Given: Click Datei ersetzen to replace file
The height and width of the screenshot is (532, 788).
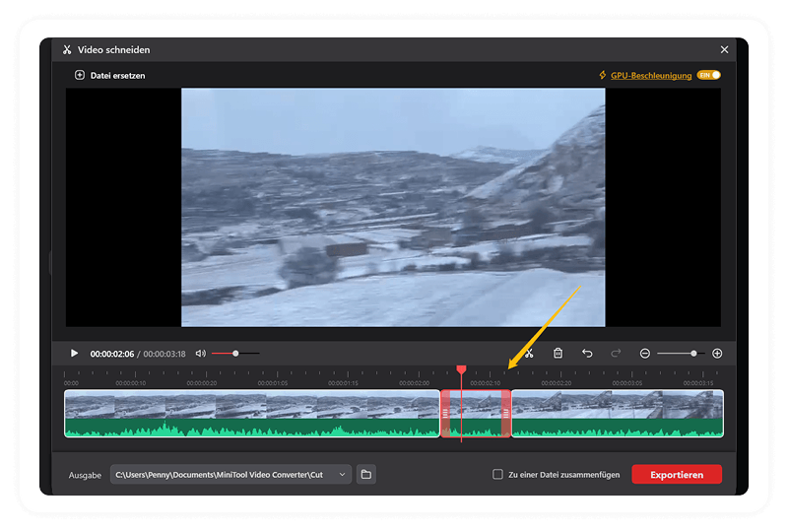Looking at the screenshot, I should pyautogui.click(x=110, y=76).
